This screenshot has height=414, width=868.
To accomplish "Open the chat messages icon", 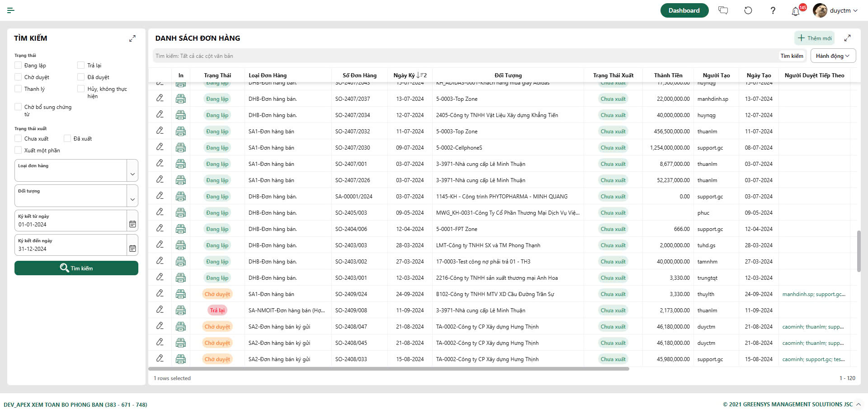I will [x=723, y=10].
